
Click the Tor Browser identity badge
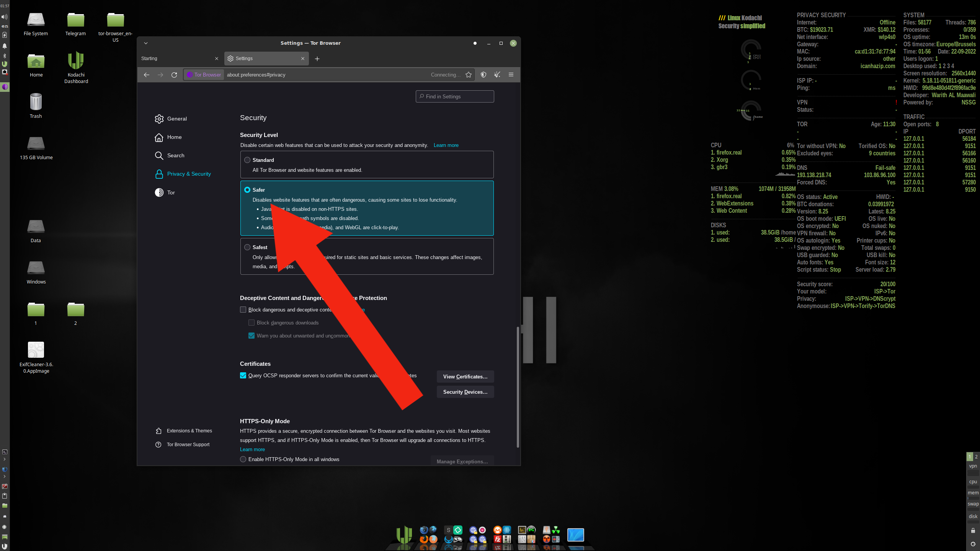(204, 75)
